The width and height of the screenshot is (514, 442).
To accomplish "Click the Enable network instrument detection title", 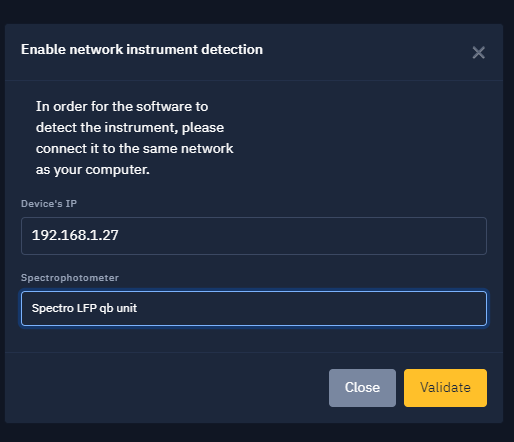I will (x=142, y=49).
